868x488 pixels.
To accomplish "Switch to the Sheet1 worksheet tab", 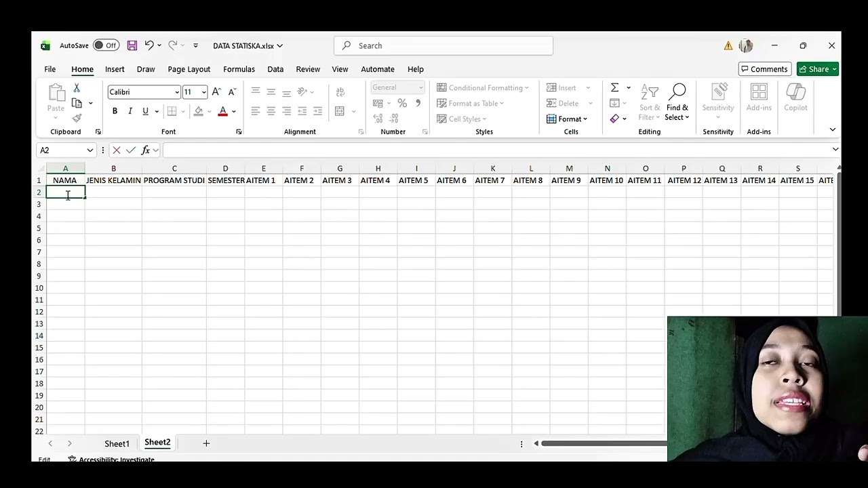I will pyautogui.click(x=117, y=443).
